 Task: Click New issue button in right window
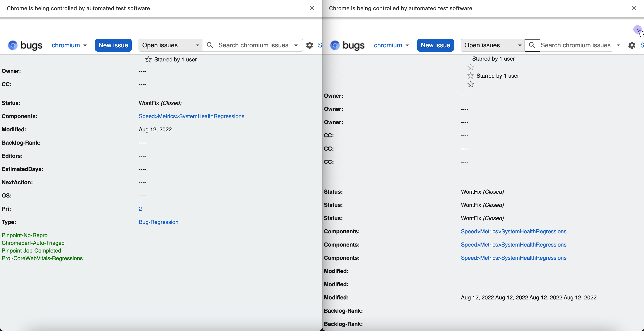pos(435,45)
